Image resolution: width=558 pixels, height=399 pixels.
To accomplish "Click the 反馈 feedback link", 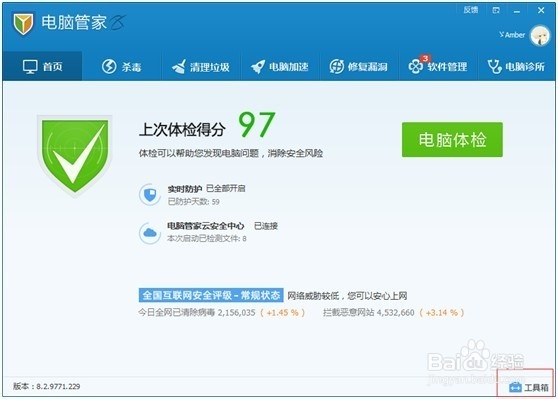I will point(471,10).
